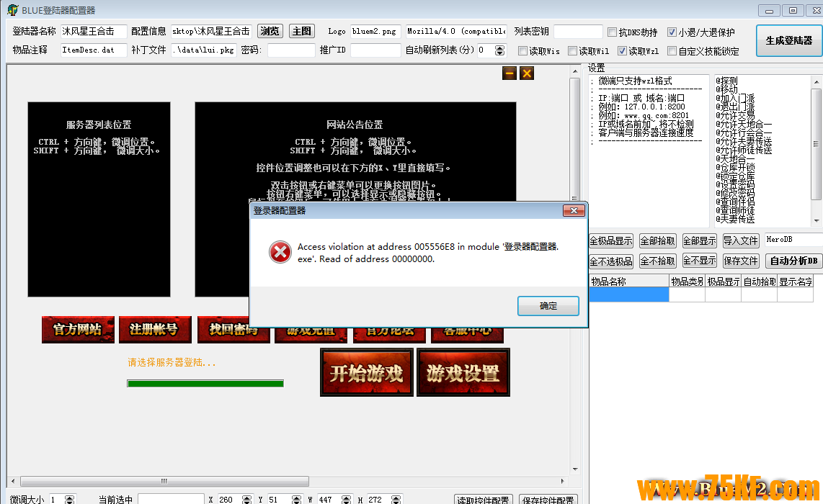The image size is (823, 504).
Task: Click 确定 to dismiss the error dialog
Action: coord(548,306)
